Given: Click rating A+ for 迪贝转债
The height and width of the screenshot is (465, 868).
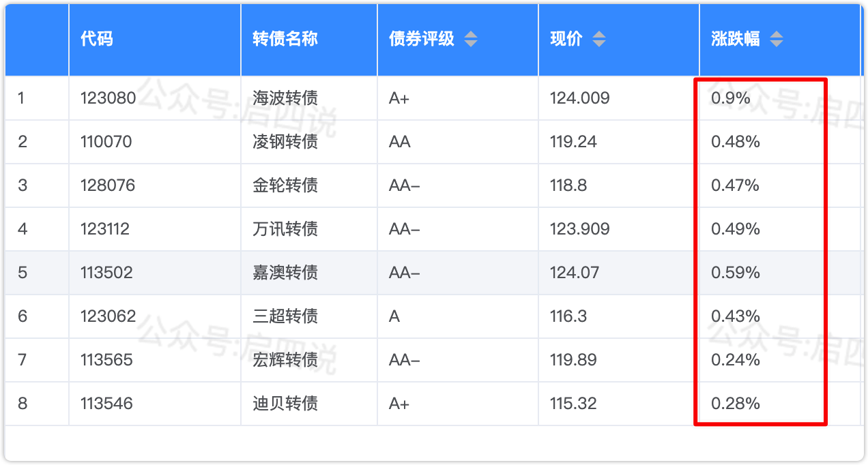Looking at the screenshot, I should click(399, 404).
